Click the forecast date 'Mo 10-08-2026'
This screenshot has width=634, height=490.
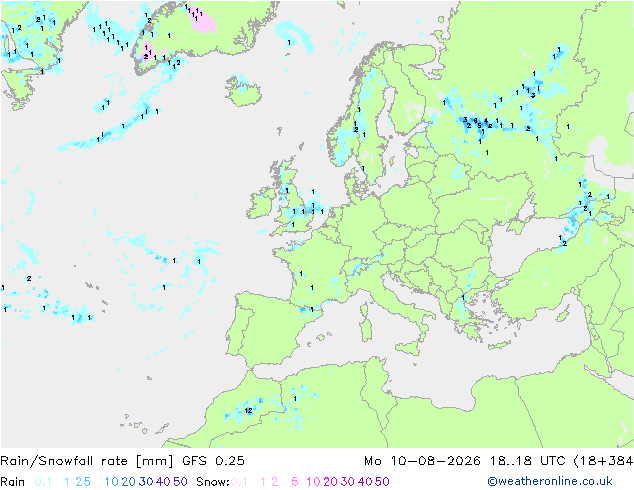(x=423, y=461)
